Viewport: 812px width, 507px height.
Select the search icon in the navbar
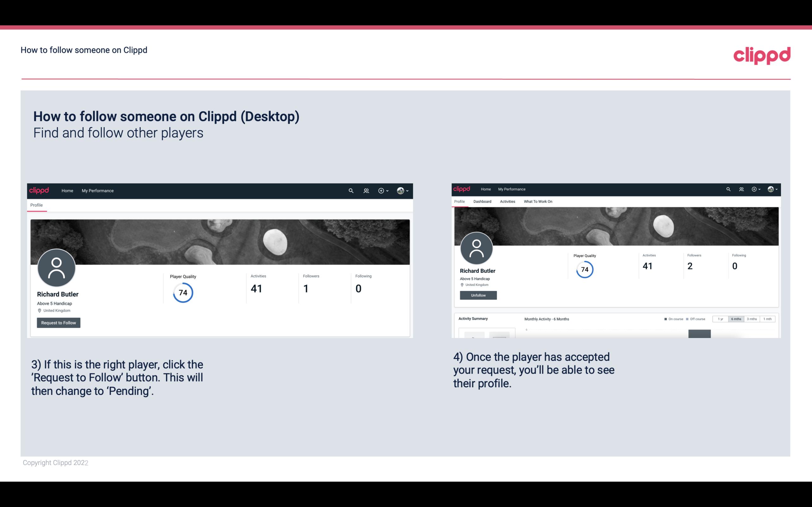350,190
